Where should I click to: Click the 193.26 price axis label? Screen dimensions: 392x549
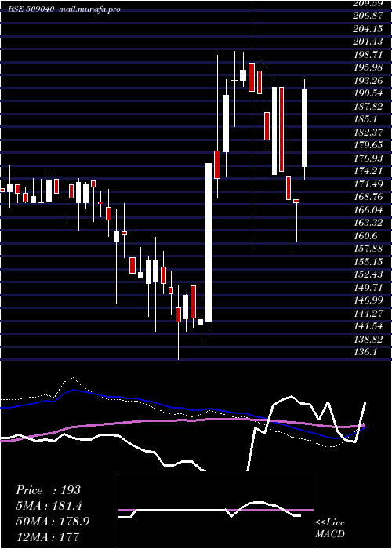click(368, 81)
